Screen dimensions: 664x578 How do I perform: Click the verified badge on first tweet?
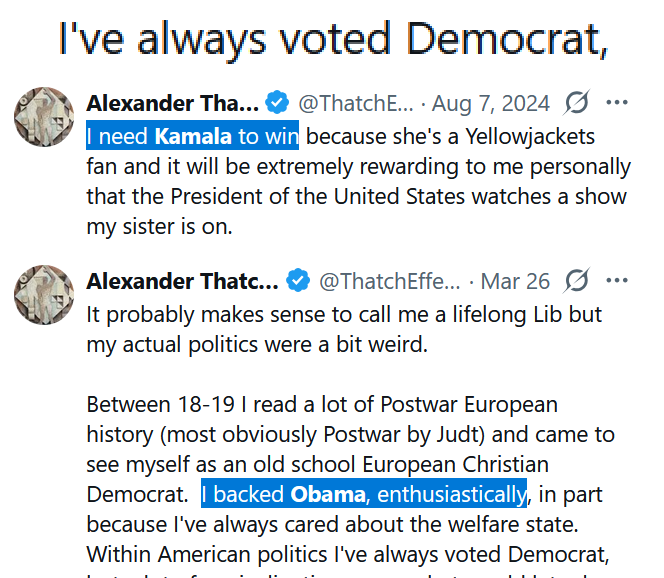click(277, 102)
